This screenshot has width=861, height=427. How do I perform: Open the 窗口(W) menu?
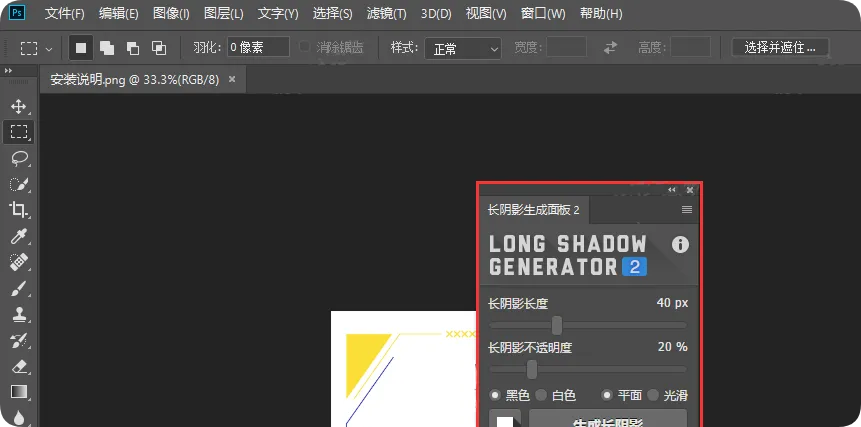coord(543,14)
